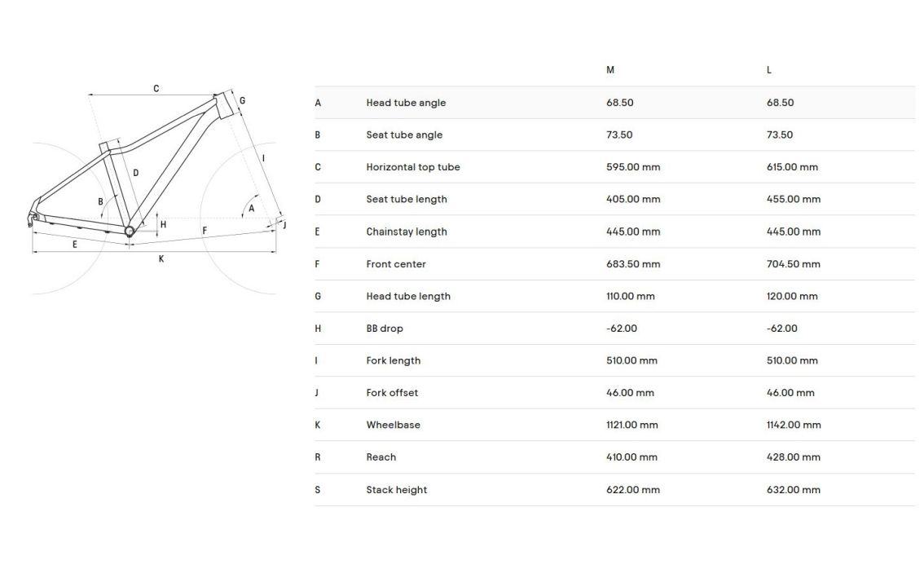
Task: Click the L seat tube length 455.00 mm
Action: 794,200
